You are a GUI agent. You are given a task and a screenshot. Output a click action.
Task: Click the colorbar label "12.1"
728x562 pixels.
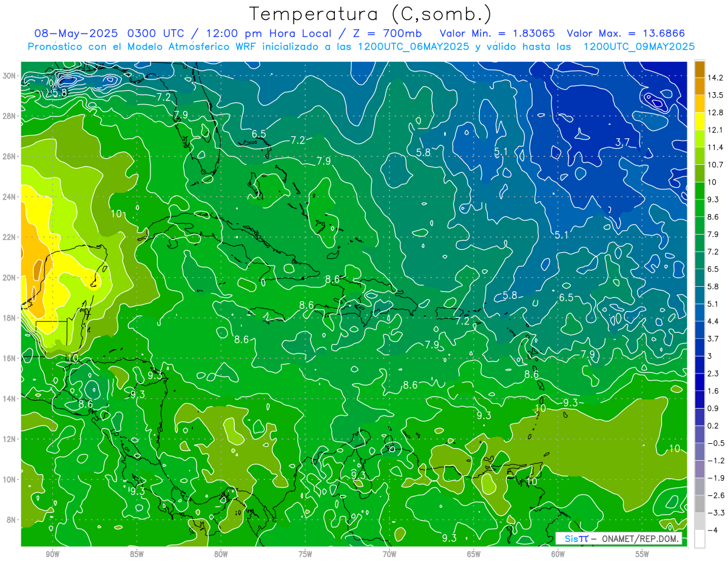715,130
